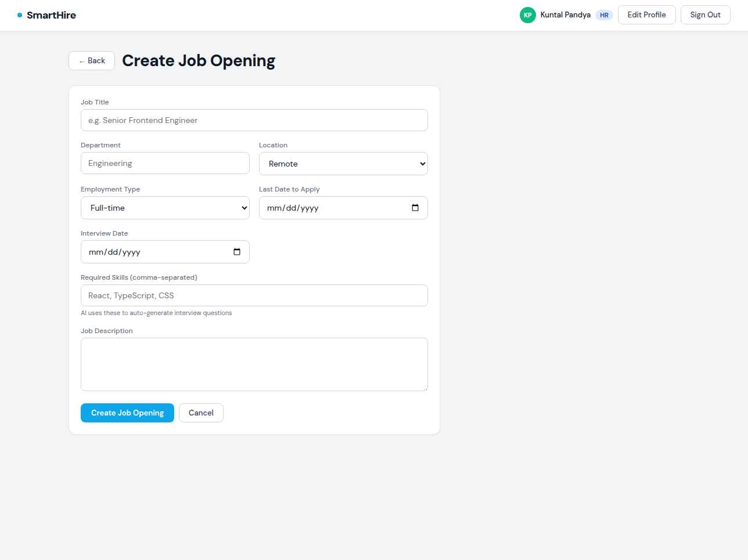Open the Last Date to Apply calendar icon
Viewport: 748px width, 560px height.
pyautogui.click(x=415, y=208)
